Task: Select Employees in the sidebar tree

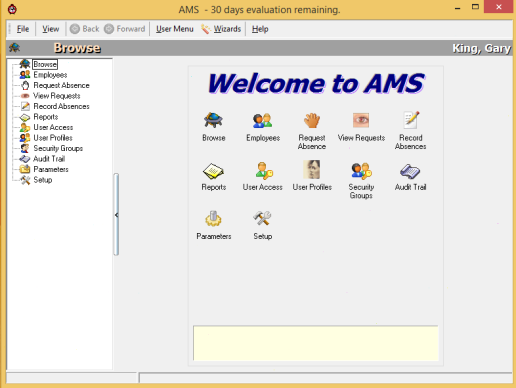Action: pos(50,75)
